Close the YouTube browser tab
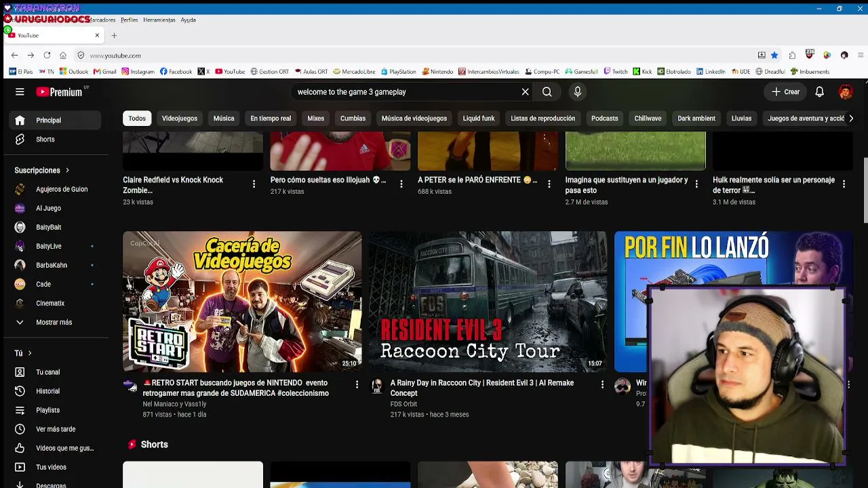 (x=97, y=35)
